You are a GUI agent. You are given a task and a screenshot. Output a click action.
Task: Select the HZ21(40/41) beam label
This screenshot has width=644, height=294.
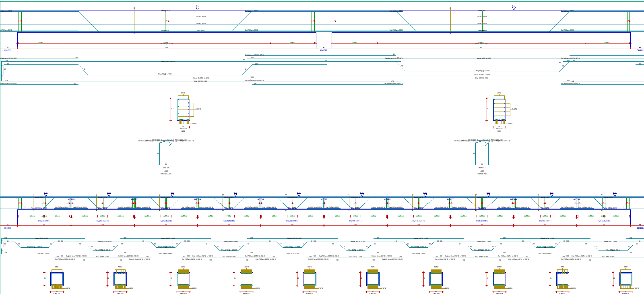coord(229,221)
